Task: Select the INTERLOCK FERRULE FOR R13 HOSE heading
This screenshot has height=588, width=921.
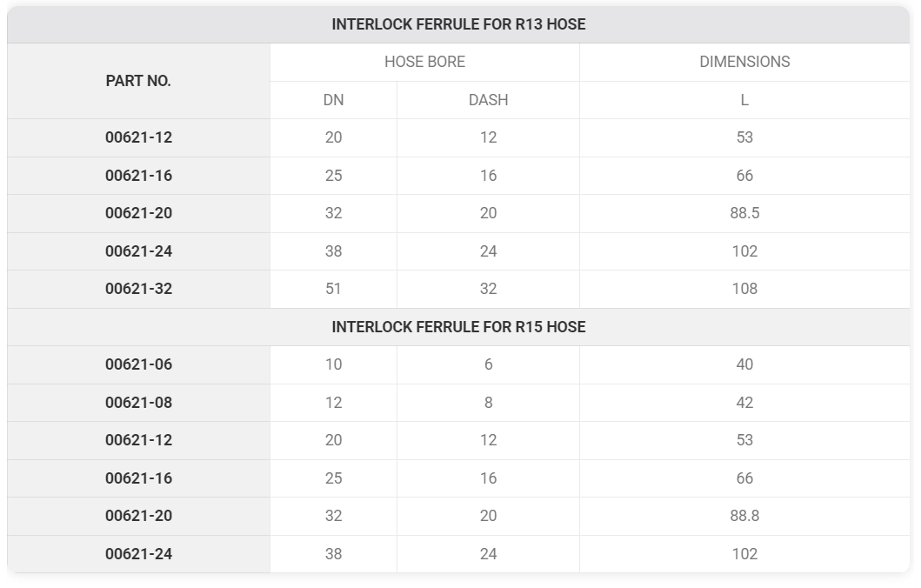Action: coord(458,24)
